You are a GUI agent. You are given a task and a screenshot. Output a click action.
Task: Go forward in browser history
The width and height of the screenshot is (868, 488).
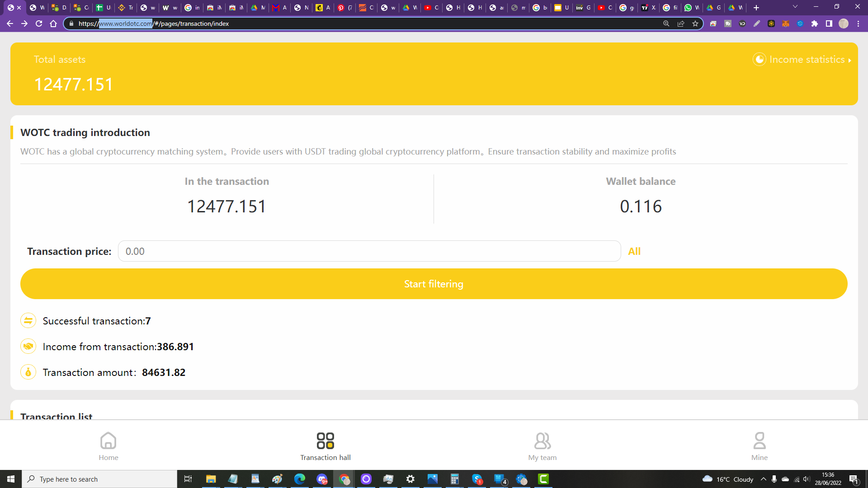point(24,23)
